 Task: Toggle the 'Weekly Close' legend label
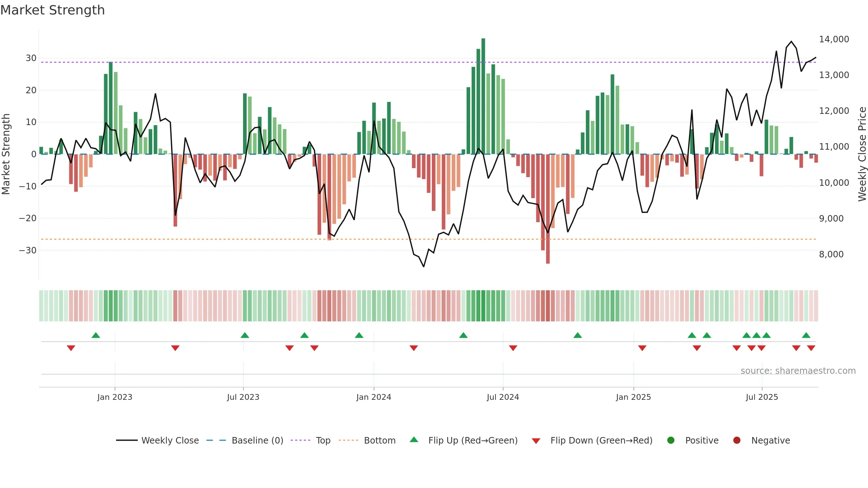tap(170, 440)
